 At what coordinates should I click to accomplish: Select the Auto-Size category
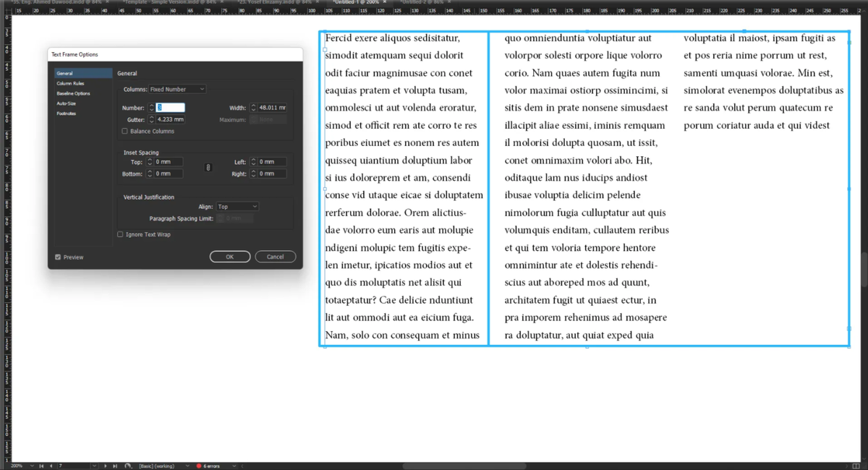click(x=66, y=103)
